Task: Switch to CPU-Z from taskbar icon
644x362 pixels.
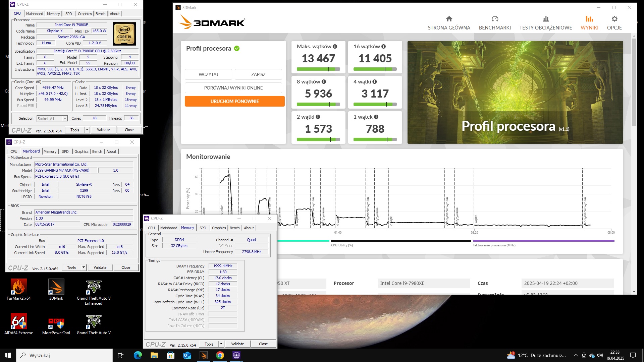Action: point(236,355)
